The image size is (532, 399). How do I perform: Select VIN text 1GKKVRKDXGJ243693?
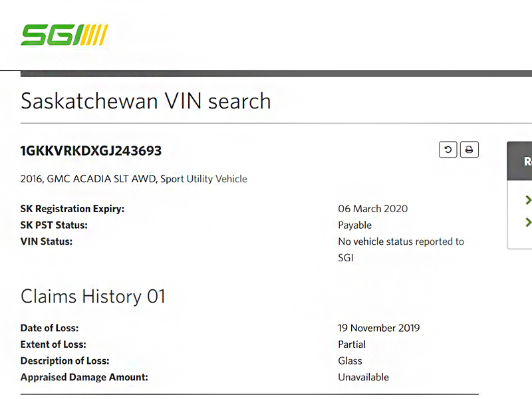tap(91, 151)
